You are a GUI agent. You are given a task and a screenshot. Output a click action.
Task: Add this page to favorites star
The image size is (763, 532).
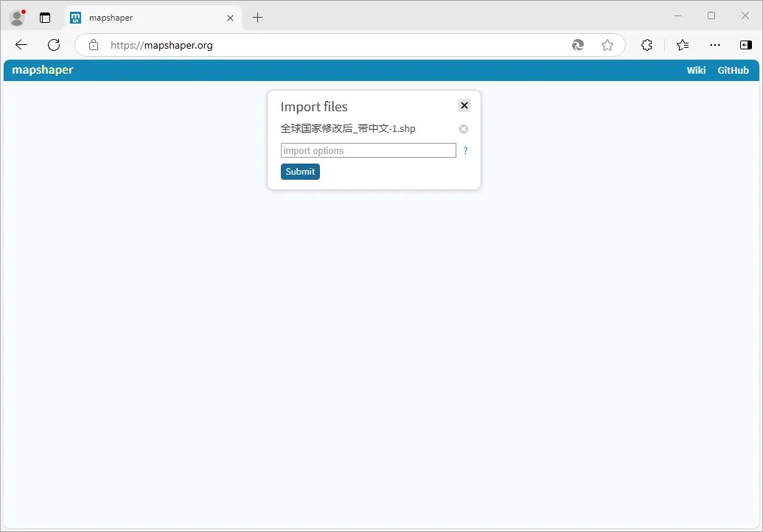[607, 45]
